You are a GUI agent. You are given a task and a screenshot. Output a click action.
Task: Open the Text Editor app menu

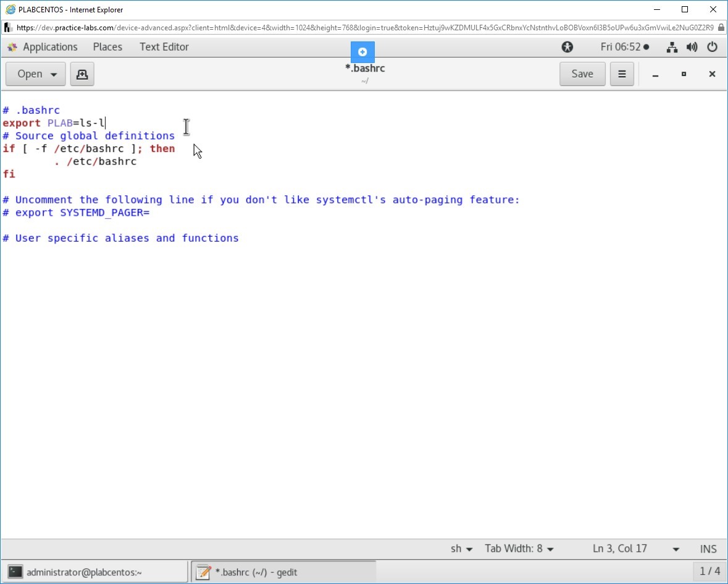[164, 47]
